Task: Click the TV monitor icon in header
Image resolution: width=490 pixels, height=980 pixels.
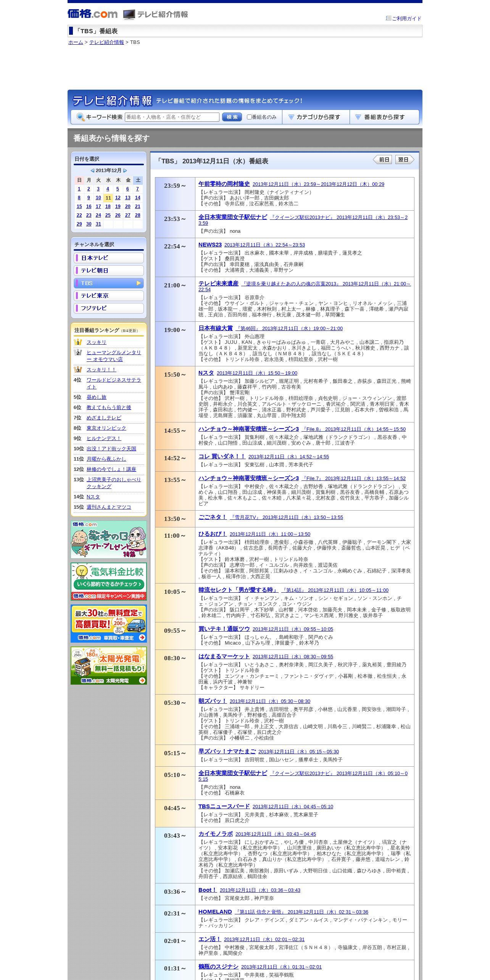Action: coord(129,15)
